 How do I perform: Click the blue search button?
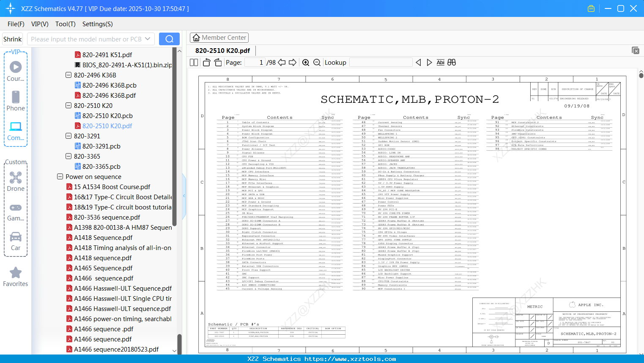[x=169, y=39]
